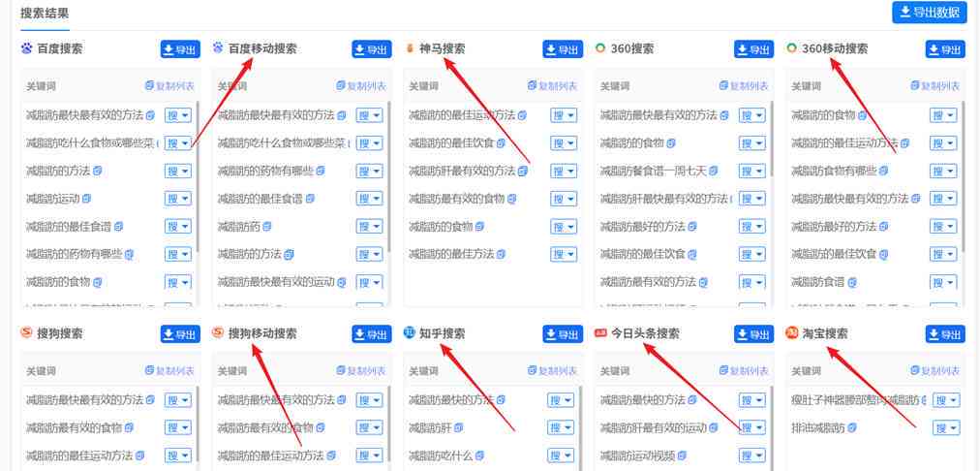Click 复制列表 in the 搜狗搜索 panel
The image size is (980, 471).
[169, 370]
